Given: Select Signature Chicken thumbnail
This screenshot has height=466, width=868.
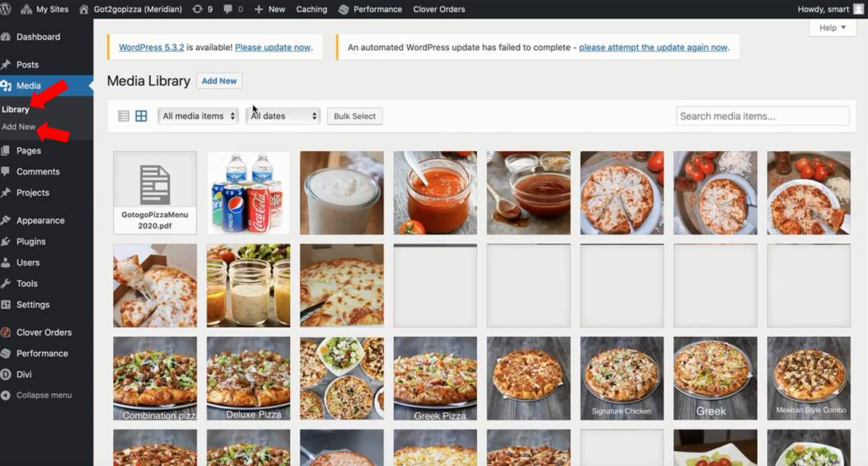Looking at the screenshot, I should point(622,379).
